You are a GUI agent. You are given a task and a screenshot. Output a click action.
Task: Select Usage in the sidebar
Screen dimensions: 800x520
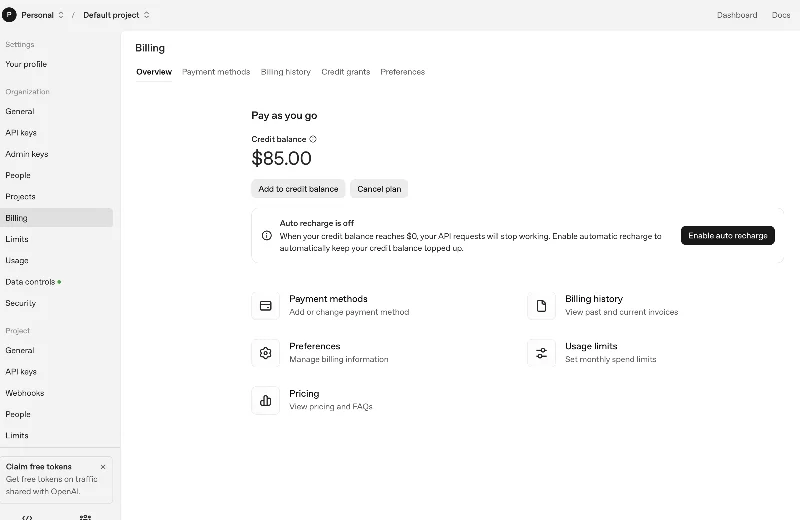(x=17, y=260)
